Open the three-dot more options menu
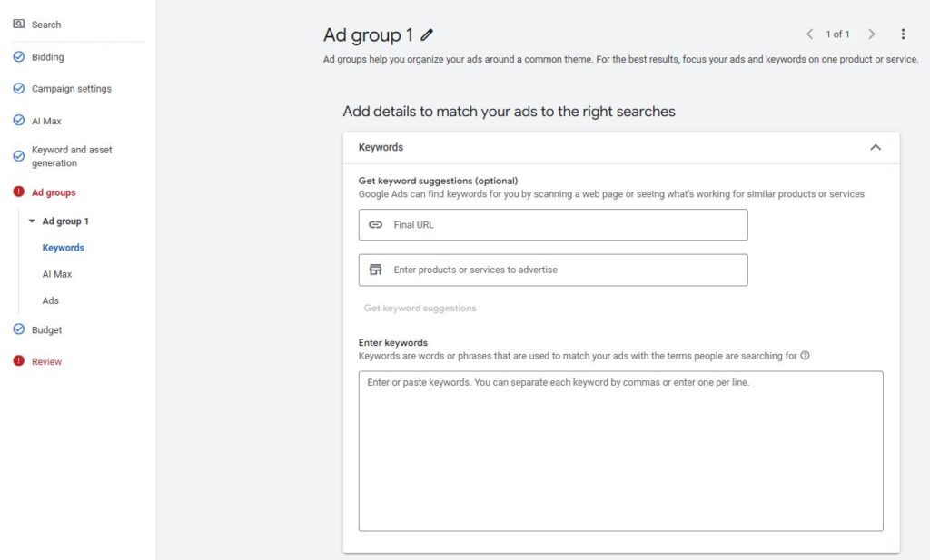Screen dimensions: 930x560 pos(903,34)
